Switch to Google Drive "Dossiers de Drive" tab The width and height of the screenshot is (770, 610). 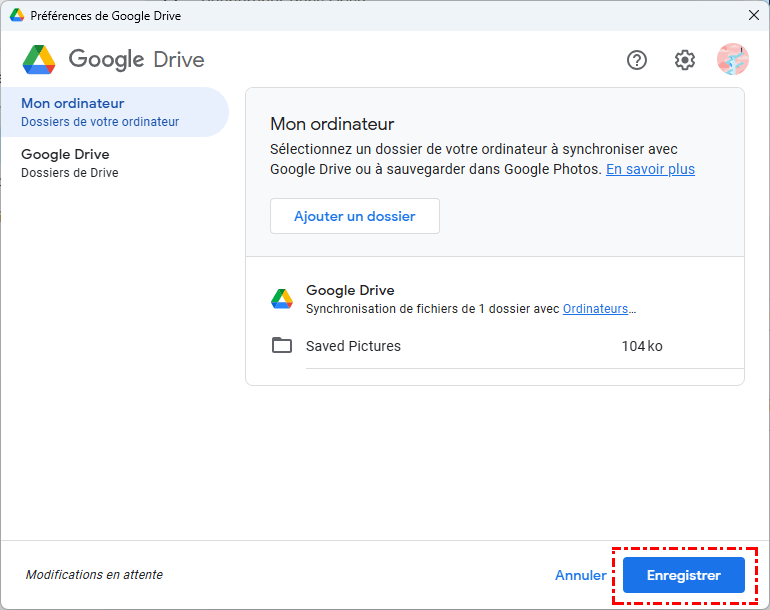pyautogui.click(x=70, y=163)
